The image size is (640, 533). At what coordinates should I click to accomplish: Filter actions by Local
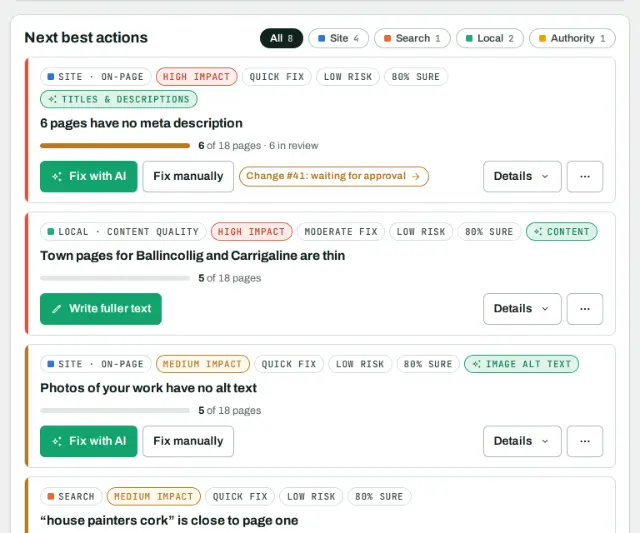coord(490,38)
